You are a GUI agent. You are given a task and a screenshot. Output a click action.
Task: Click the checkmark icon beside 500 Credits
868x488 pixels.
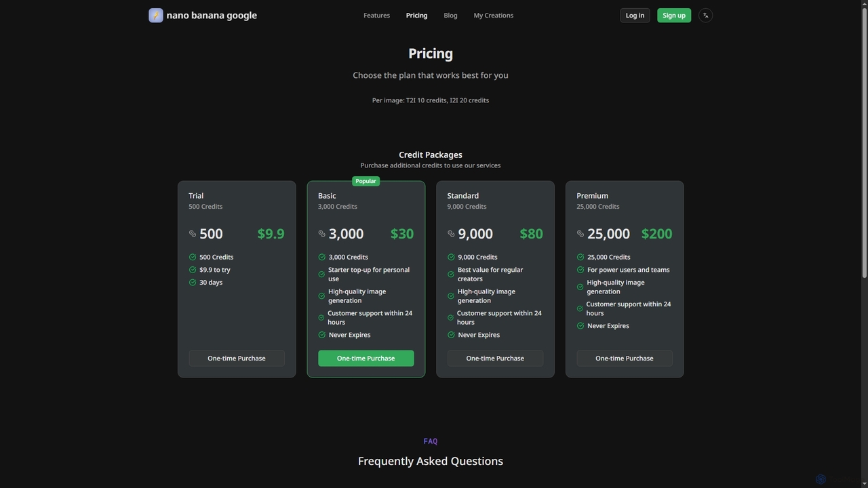click(x=193, y=257)
